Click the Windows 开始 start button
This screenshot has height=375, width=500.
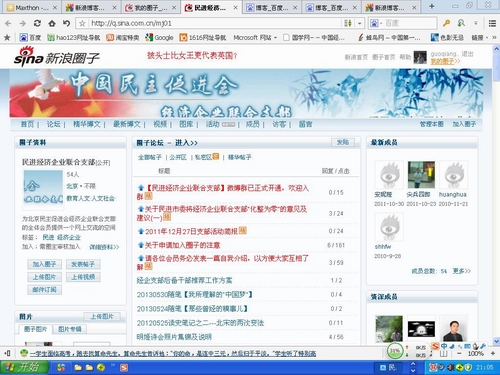[x=24, y=367]
